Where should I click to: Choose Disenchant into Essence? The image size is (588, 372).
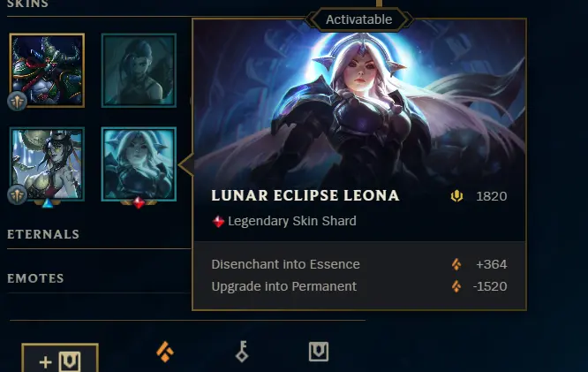point(359,264)
